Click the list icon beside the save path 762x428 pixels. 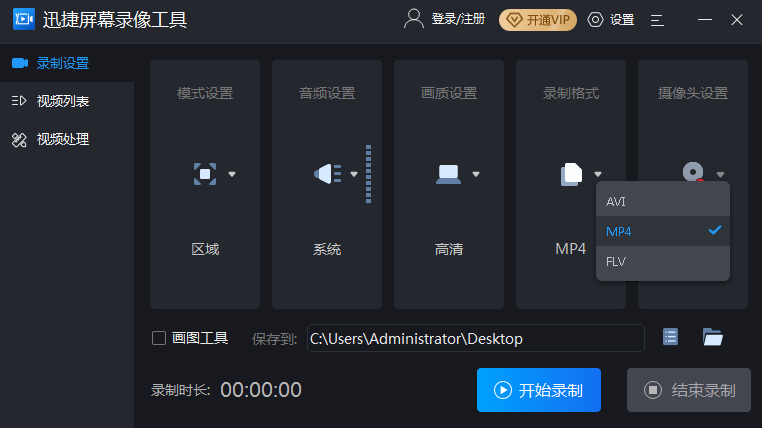670,337
